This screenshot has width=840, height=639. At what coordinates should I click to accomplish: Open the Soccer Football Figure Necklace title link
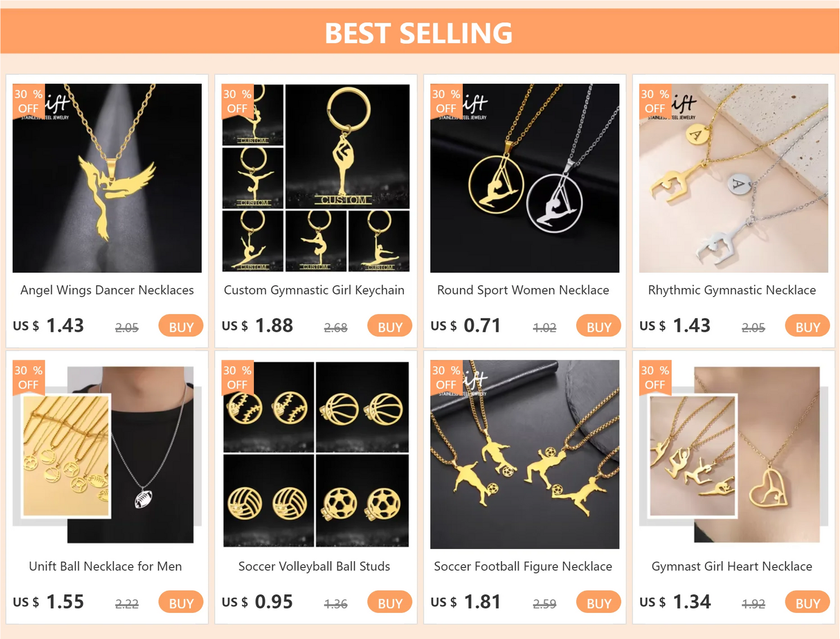(x=523, y=566)
